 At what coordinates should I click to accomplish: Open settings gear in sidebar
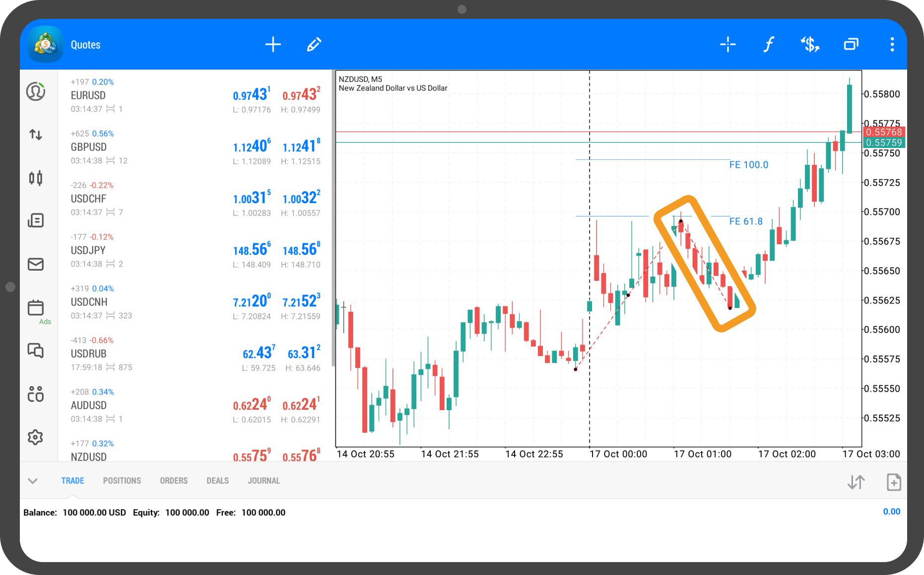(x=36, y=437)
